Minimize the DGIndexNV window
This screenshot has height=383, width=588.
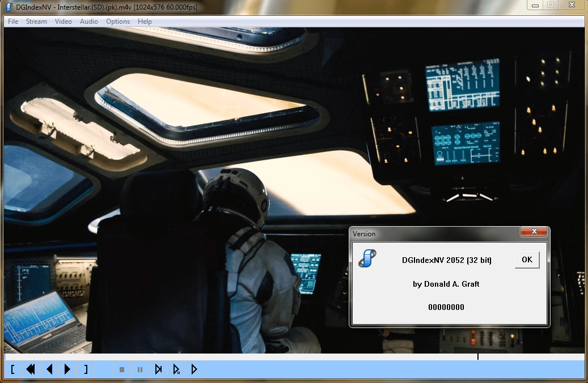point(535,5)
